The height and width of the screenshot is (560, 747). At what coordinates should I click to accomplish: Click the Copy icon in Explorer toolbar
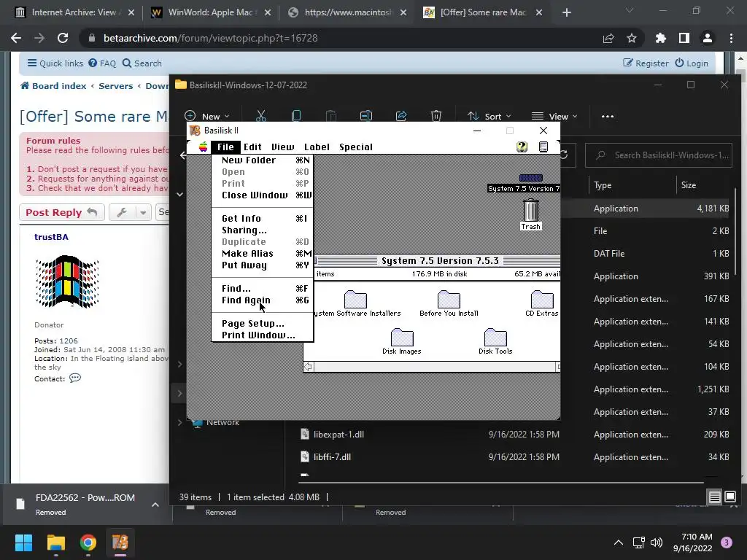(296, 116)
